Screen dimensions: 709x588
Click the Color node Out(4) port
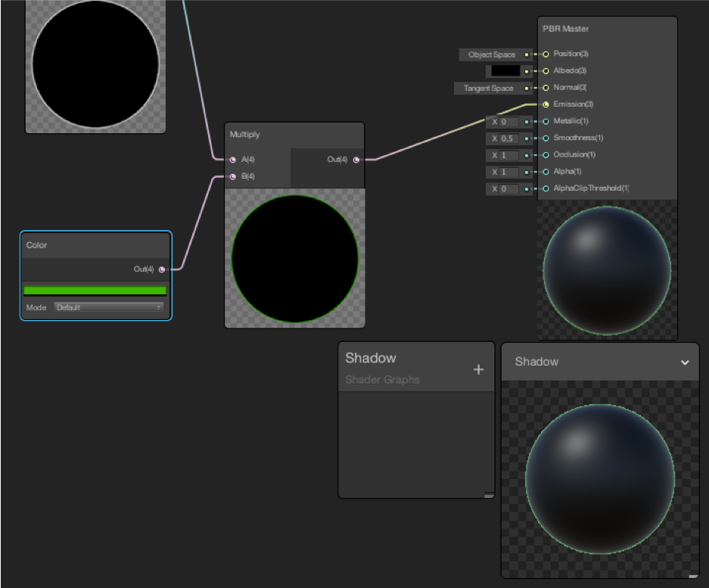point(162,269)
